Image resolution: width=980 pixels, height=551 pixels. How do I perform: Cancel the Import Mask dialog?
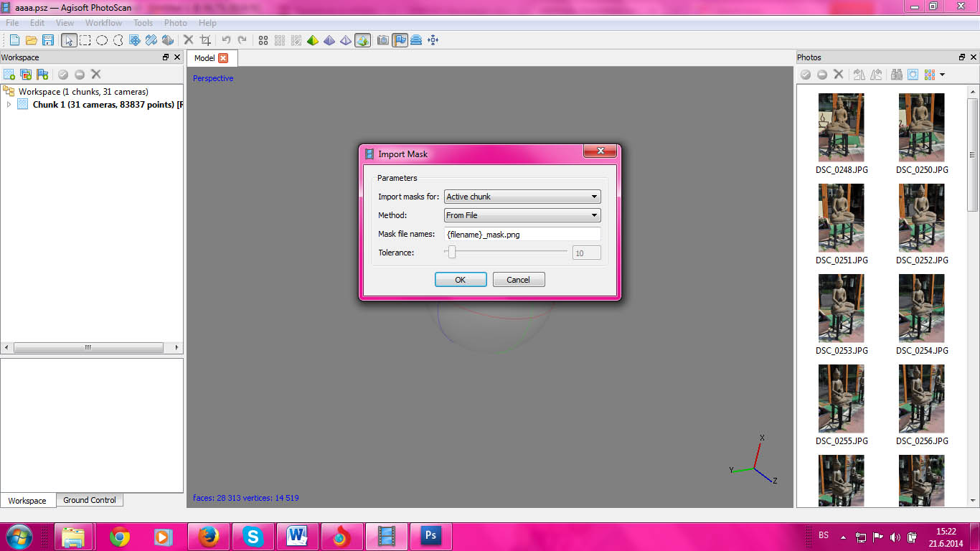coord(519,280)
